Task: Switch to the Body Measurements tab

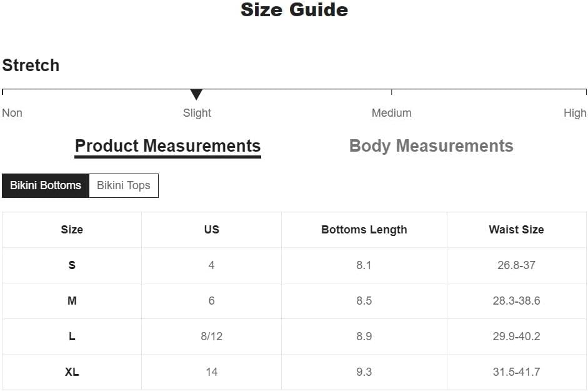Action: pyautogui.click(x=431, y=146)
